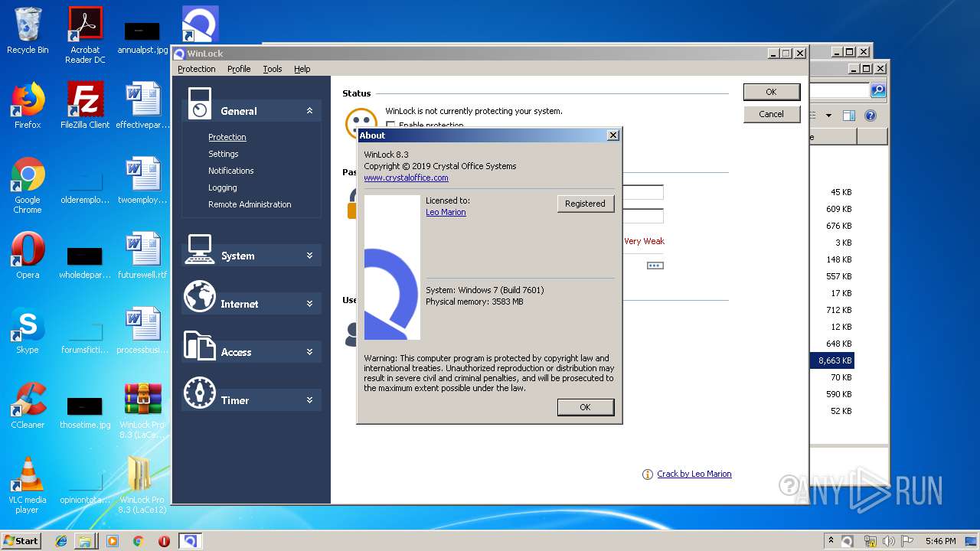Open the Help menu
This screenshot has width=980, height=551.
click(302, 69)
